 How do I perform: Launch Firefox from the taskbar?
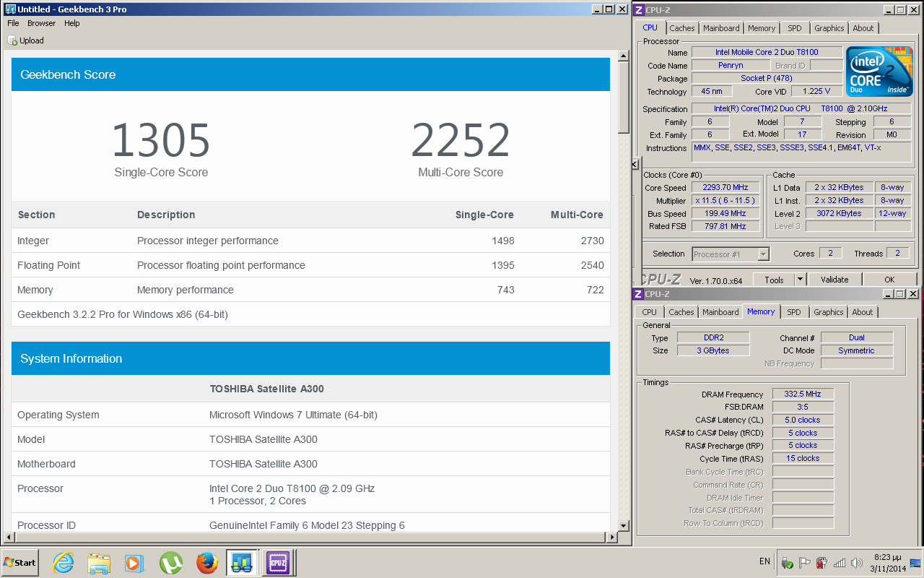206,562
